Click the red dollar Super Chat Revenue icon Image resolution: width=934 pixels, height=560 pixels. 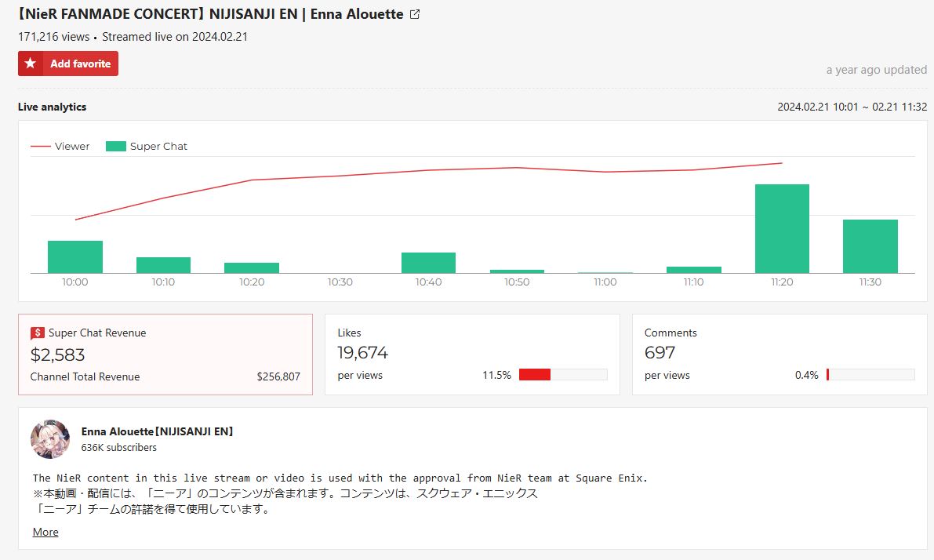[x=38, y=333]
